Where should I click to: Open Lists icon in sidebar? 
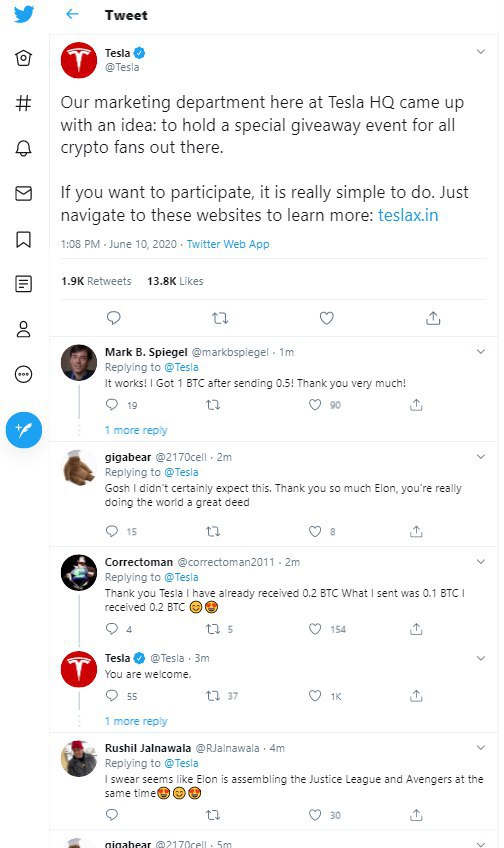click(23, 283)
